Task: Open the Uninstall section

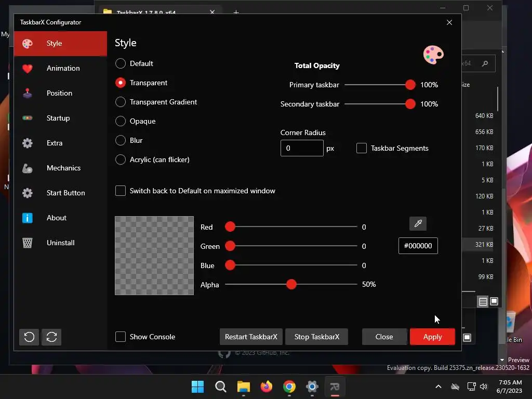Action: point(60,243)
